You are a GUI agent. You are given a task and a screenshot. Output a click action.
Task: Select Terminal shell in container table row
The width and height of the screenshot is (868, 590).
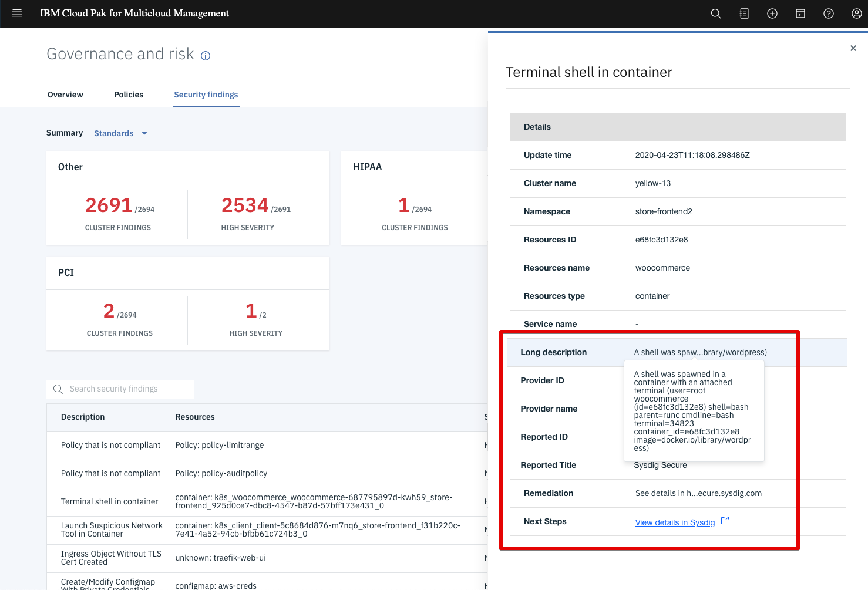[x=267, y=502]
